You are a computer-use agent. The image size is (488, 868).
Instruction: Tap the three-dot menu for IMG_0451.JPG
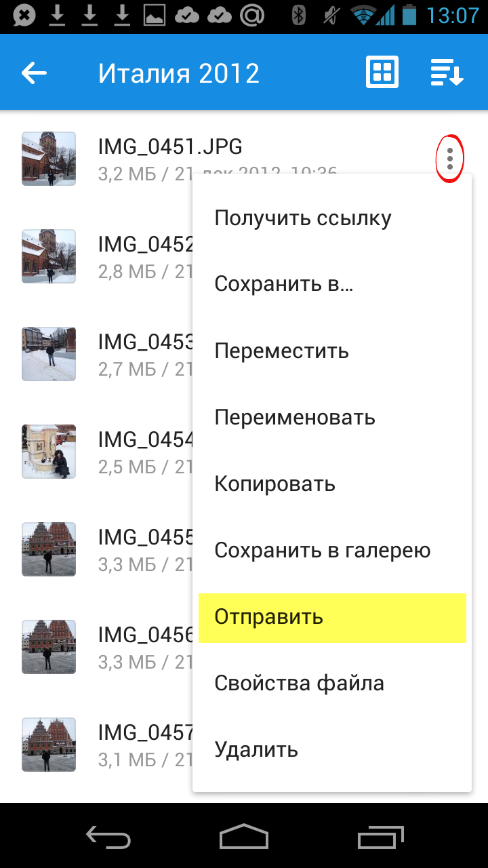click(450, 159)
